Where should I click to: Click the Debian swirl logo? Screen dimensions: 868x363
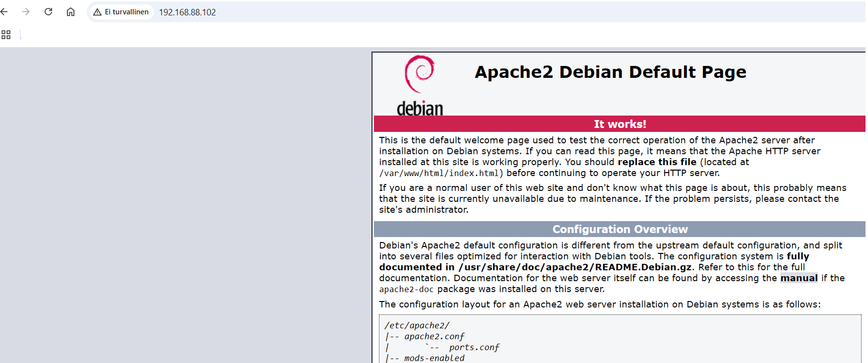pyautogui.click(x=419, y=74)
